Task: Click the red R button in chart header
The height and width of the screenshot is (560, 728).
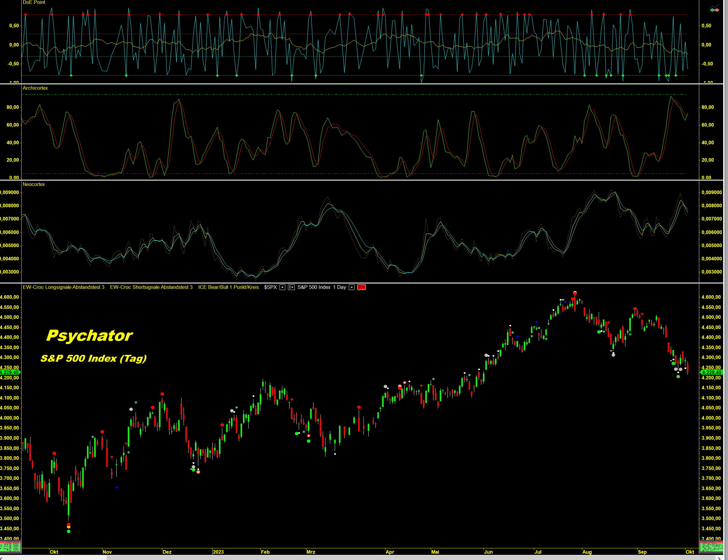Action: point(361,287)
